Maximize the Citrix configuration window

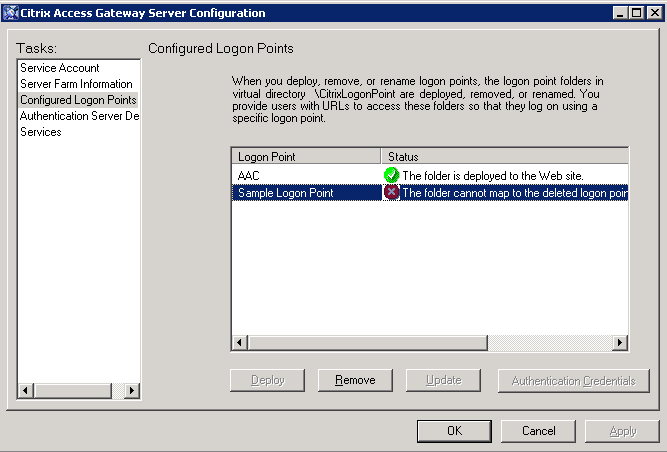coord(636,13)
